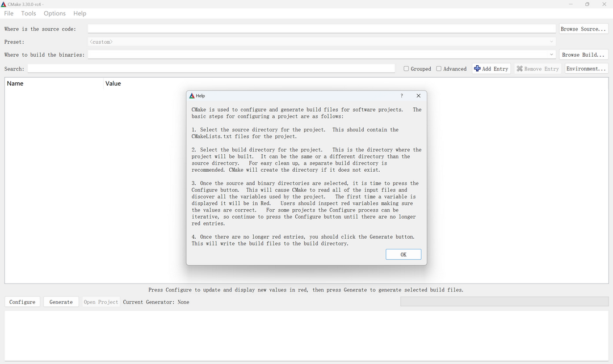Close the Help dialog with X

tap(418, 96)
